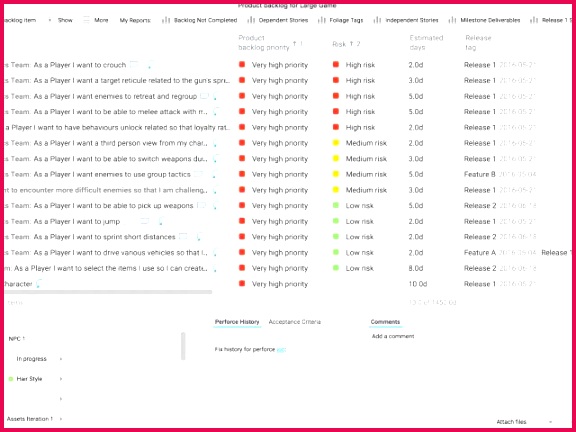
Task: Click the link icon on difficult enemies row
Action: pos(215,190)
